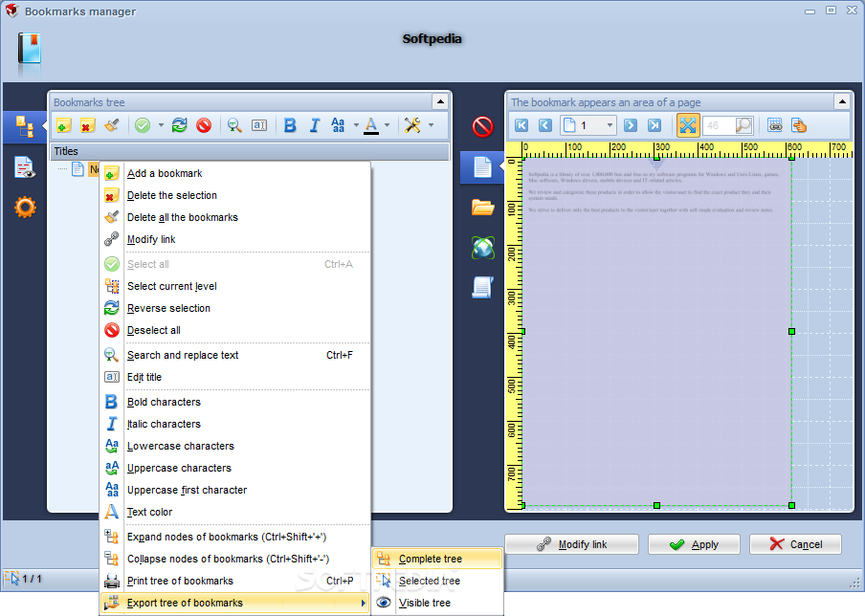The width and height of the screenshot is (865, 616).
Task: Select Complete tree export option
Action: click(x=437, y=559)
